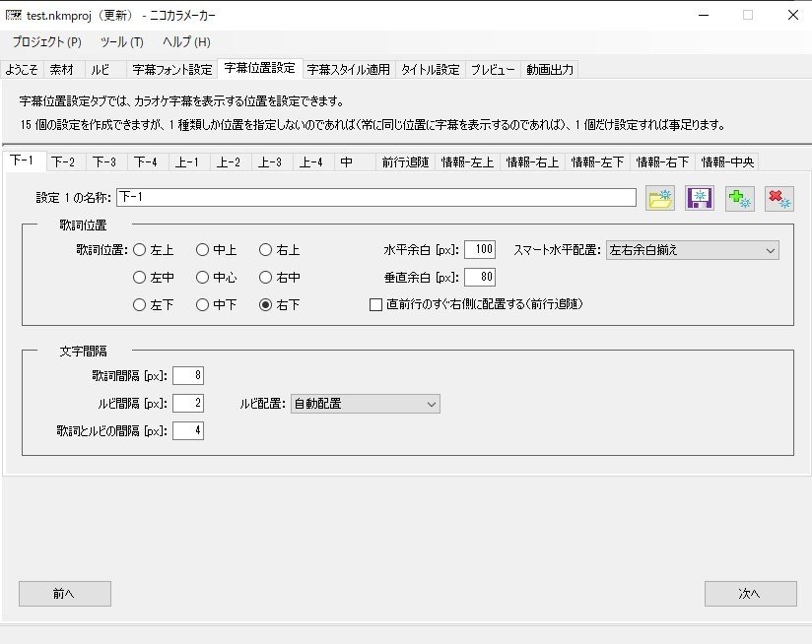Image resolution: width=812 pixels, height=644 pixels.
Task: Select the 情報-右上 setting tab
Action: (533, 162)
